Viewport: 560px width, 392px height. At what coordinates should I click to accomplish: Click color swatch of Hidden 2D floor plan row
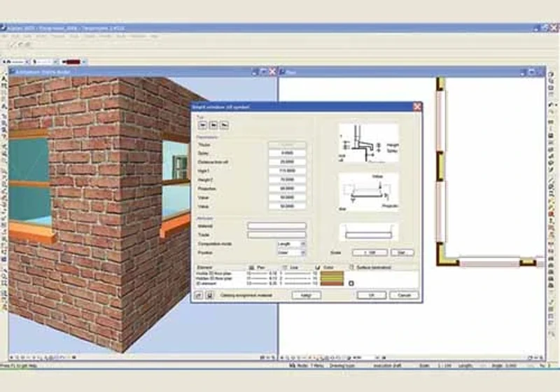click(x=332, y=279)
